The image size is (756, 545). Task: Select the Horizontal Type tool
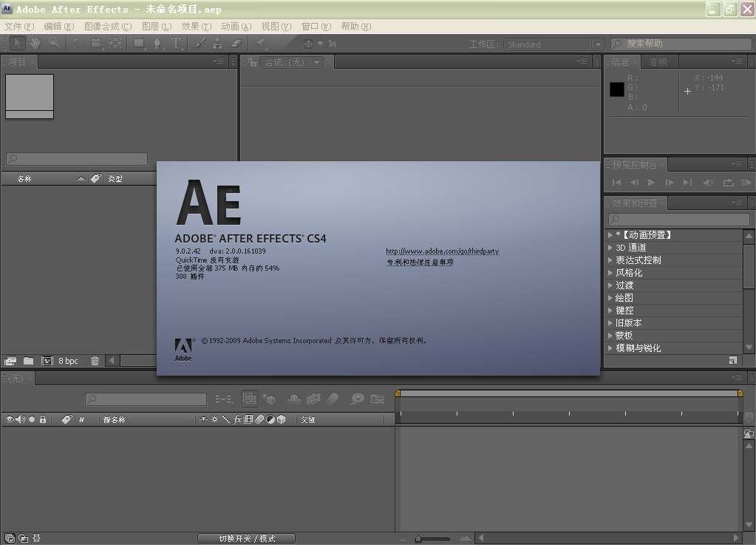(x=176, y=44)
